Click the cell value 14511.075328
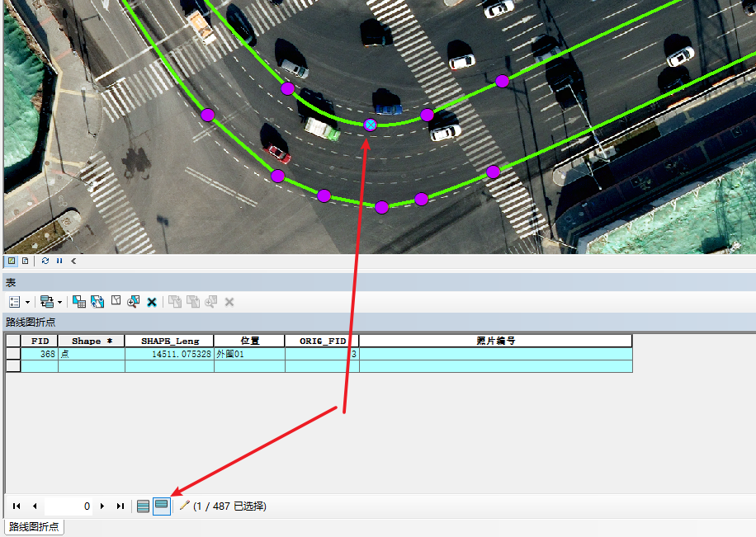The width and height of the screenshot is (756, 537). [x=170, y=354]
